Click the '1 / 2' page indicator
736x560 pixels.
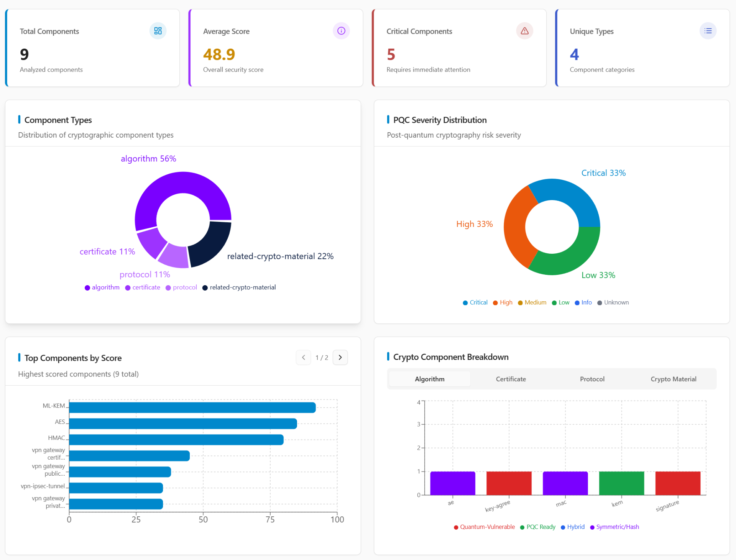pyautogui.click(x=322, y=358)
